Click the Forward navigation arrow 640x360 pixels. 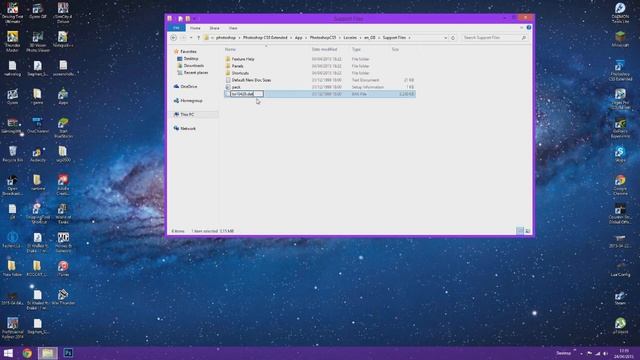(183, 38)
